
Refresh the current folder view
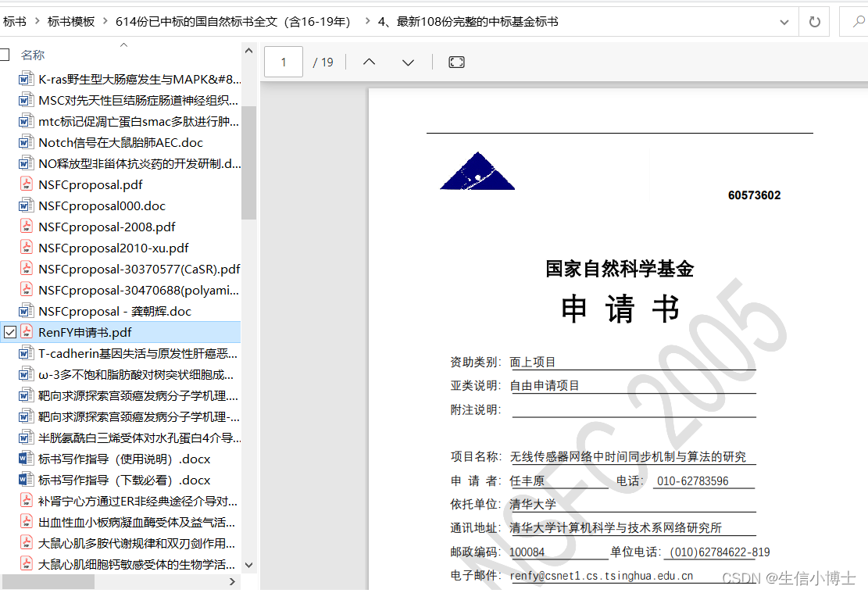click(814, 22)
